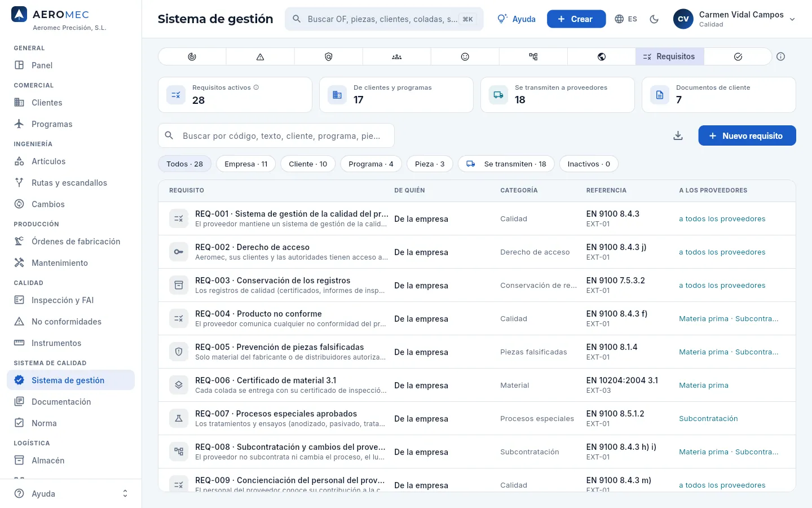The height and width of the screenshot is (508, 812).
Task: Click the Ayuda lightbulb button in header
Action: point(517,19)
